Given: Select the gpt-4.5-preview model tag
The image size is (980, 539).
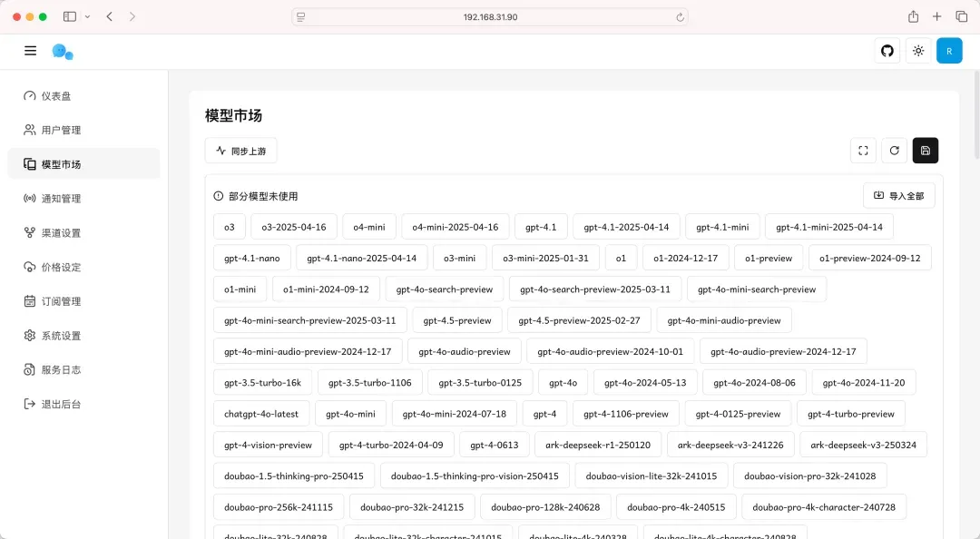Looking at the screenshot, I should point(456,320).
